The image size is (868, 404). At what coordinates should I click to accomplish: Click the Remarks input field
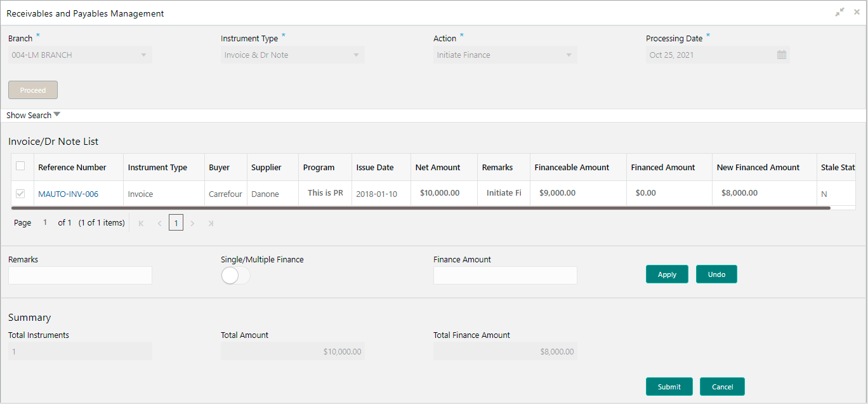point(80,275)
